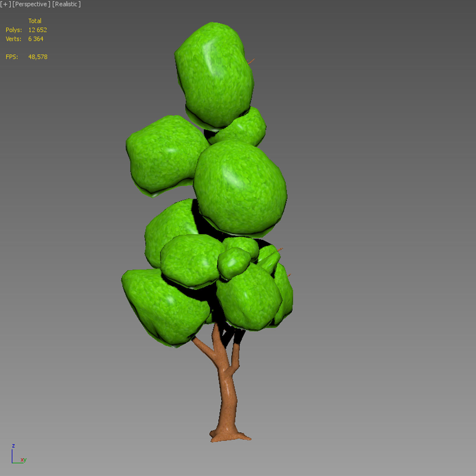Click the XYZ axis tripod gizmo
The image size is (476, 476).
coord(19,454)
